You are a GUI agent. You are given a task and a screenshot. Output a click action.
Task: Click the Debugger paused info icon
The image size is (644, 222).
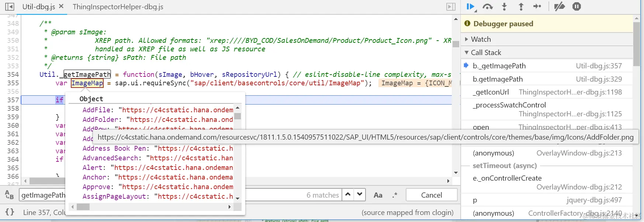coord(467,23)
